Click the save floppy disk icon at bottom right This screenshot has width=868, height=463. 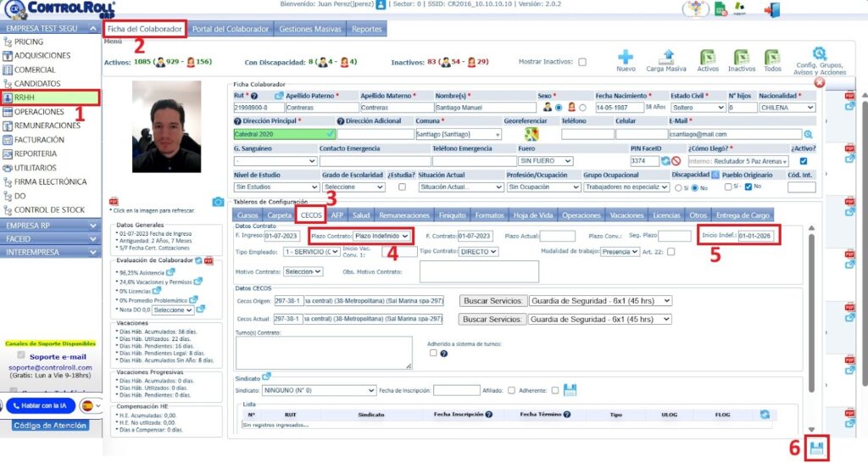(x=817, y=449)
